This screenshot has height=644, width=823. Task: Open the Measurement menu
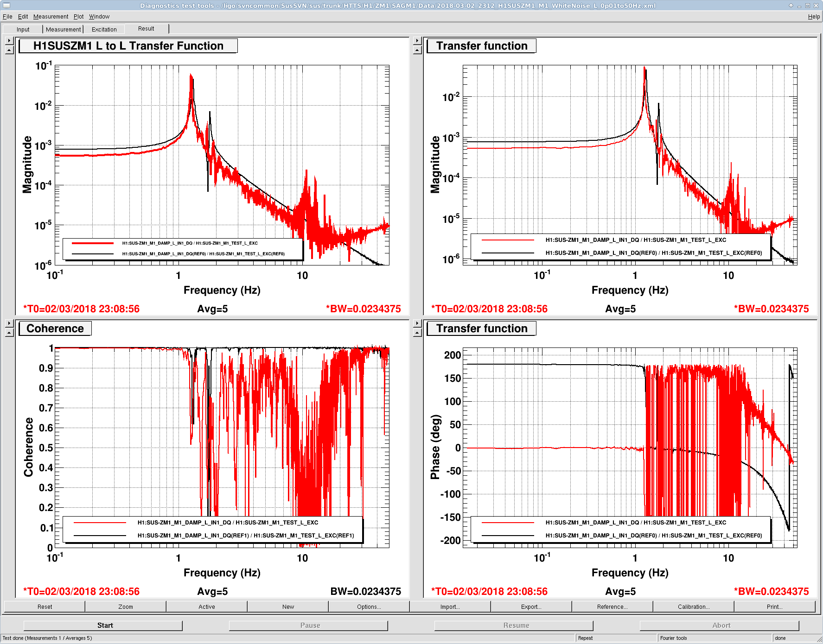[x=51, y=17]
